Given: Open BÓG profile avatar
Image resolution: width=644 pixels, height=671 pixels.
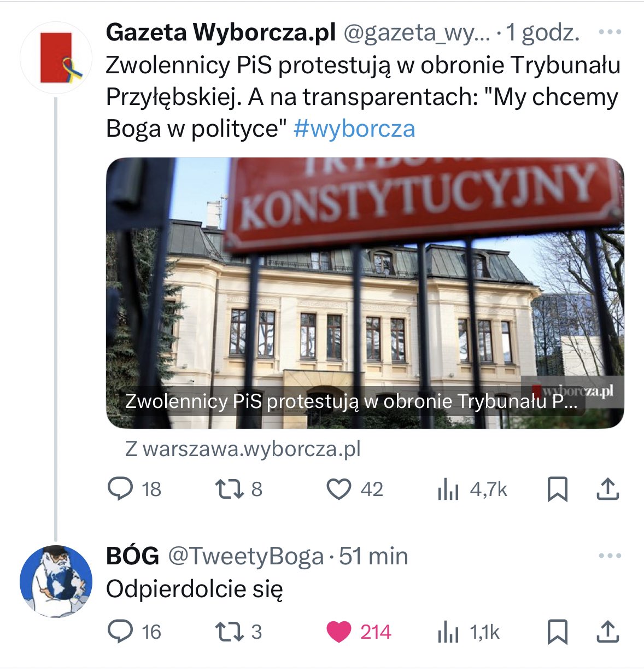Looking at the screenshot, I should click(x=56, y=581).
